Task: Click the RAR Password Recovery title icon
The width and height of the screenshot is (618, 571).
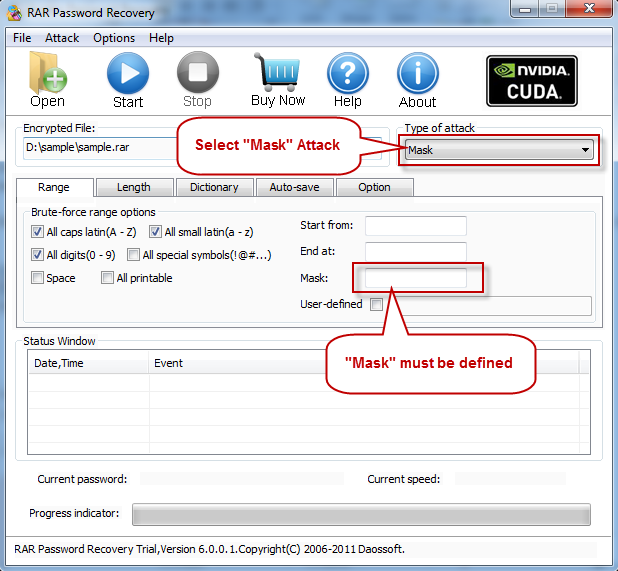Action: (15, 13)
